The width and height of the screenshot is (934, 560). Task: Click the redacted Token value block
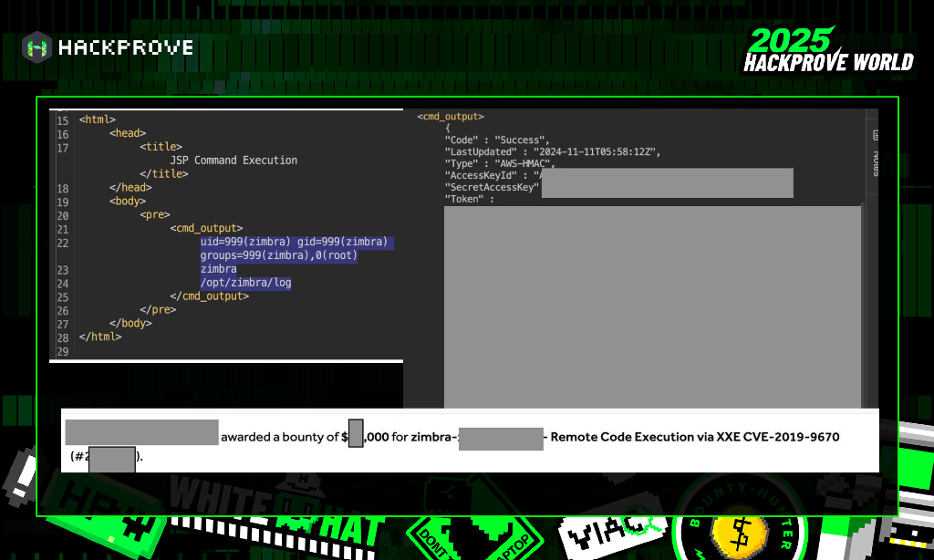pos(652,306)
